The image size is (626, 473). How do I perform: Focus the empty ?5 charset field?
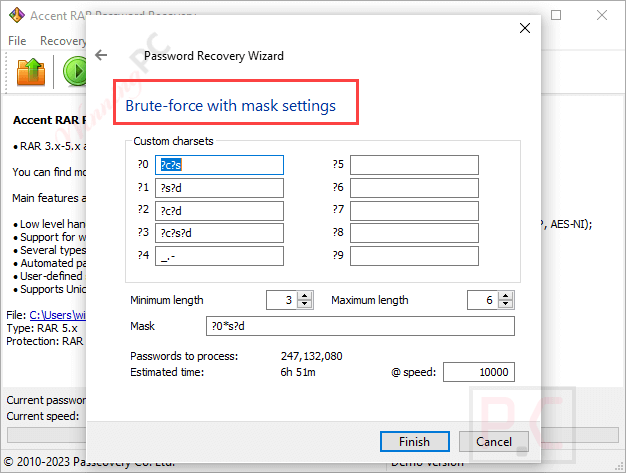click(x=414, y=165)
